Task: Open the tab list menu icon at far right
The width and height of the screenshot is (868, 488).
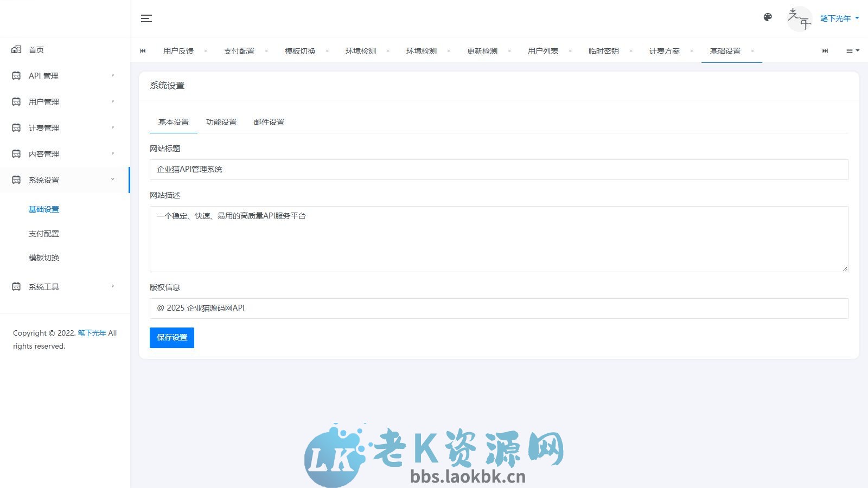Action: [x=852, y=50]
